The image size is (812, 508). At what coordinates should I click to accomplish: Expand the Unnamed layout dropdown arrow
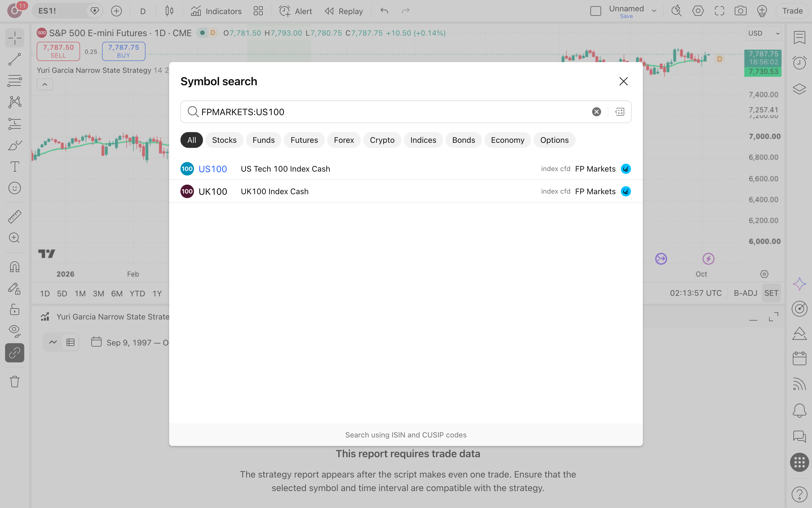pyautogui.click(x=654, y=11)
